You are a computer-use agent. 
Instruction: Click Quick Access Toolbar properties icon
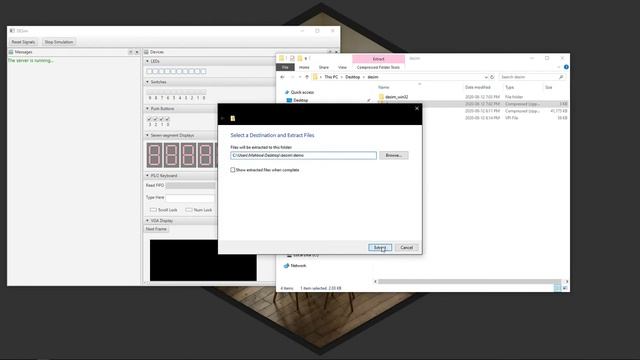tap(292, 58)
